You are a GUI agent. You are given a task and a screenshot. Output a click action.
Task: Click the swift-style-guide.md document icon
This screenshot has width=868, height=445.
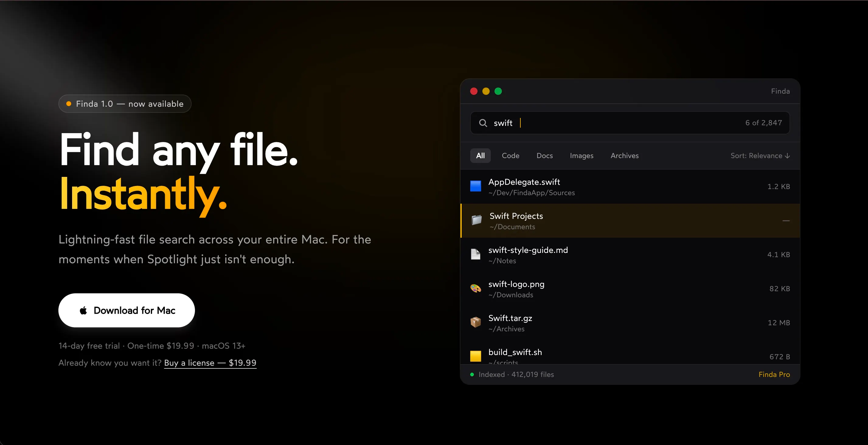pos(475,254)
